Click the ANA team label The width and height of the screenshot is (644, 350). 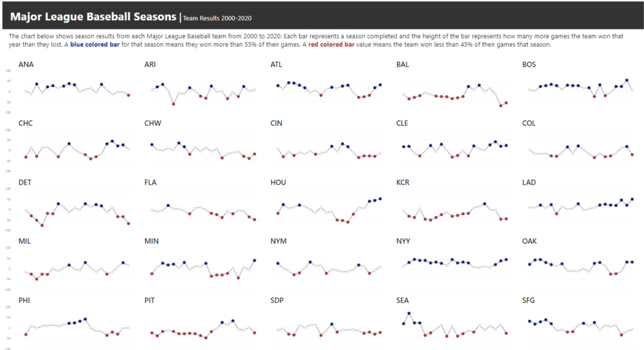26,64
